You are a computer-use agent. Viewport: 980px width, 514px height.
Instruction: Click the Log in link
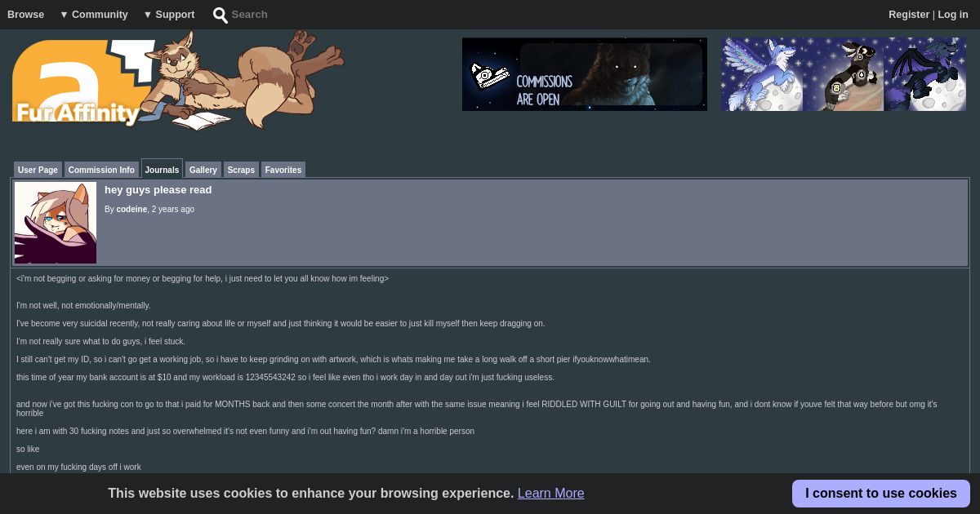[953, 15]
